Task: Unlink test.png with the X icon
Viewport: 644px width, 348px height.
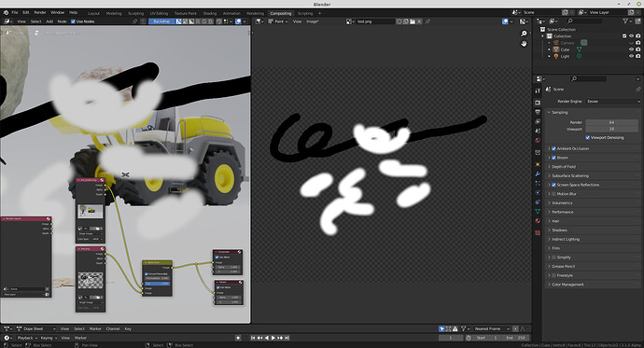Action: tap(419, 21)
